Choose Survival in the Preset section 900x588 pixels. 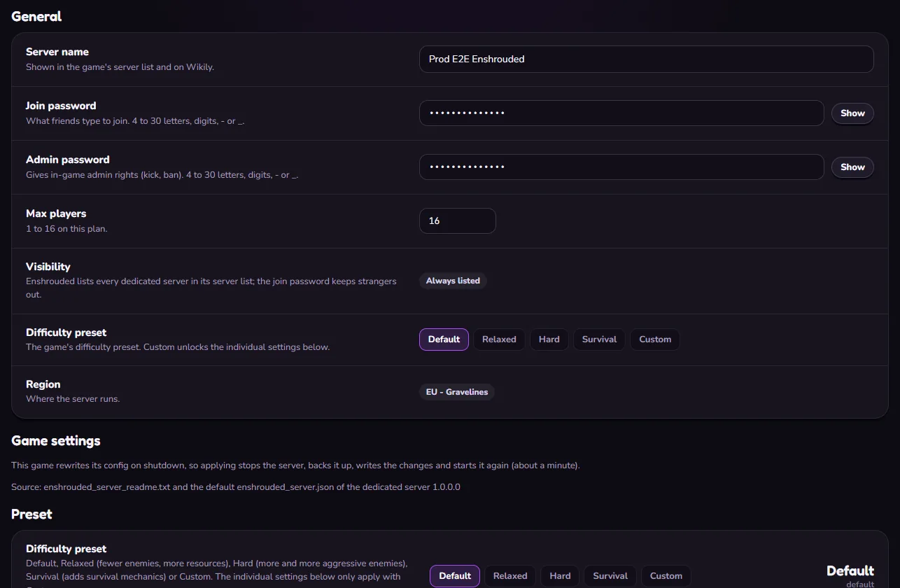[610, 576]
